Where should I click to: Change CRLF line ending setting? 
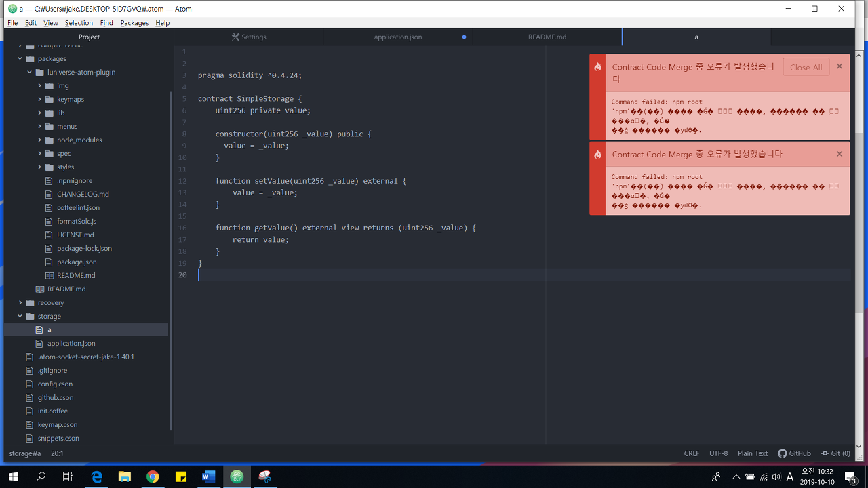point(692,453)
